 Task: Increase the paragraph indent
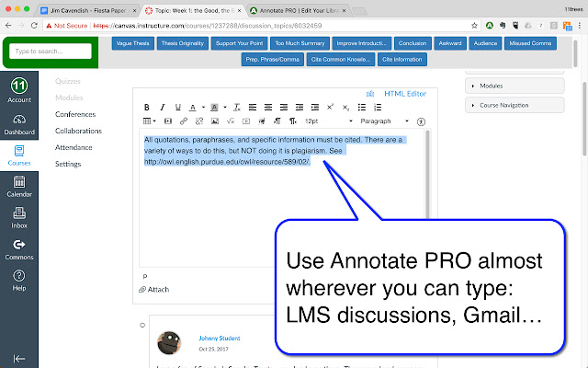pyautogui.click(x=315, y=108)
